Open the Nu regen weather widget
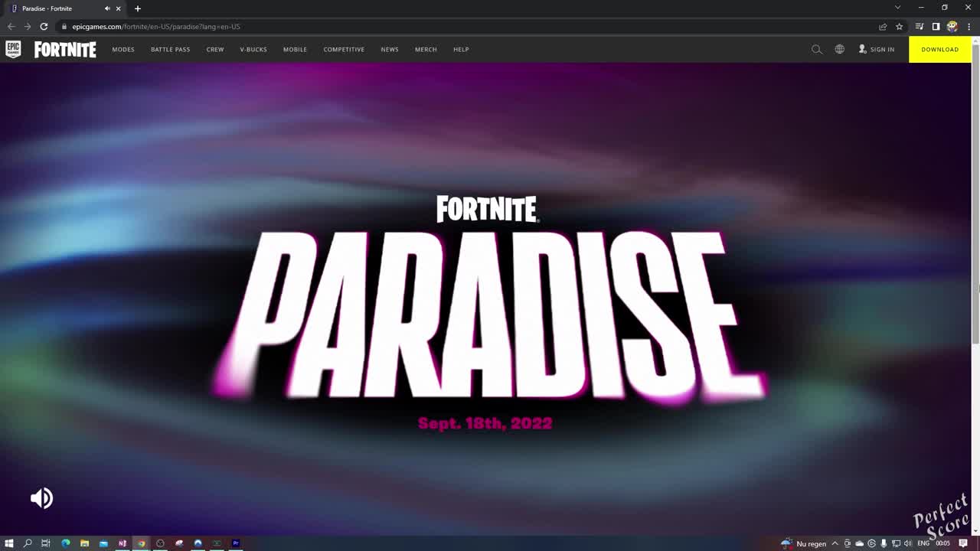This screenshot has height=551, width=980. click(803, 543)
